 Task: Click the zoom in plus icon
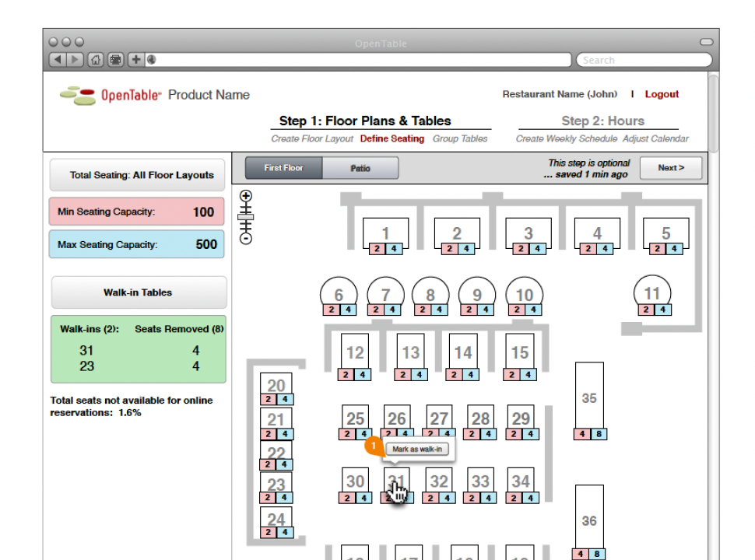pos(246,196)
